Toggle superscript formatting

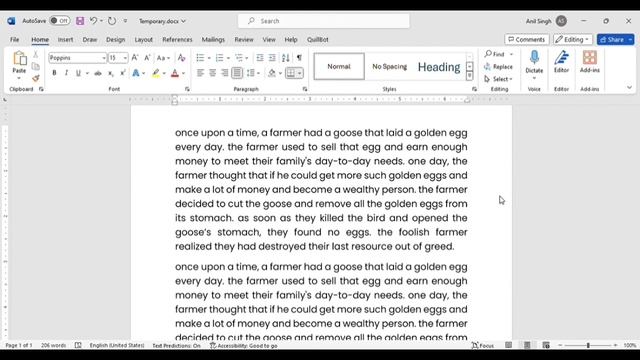tap(122, 73)
